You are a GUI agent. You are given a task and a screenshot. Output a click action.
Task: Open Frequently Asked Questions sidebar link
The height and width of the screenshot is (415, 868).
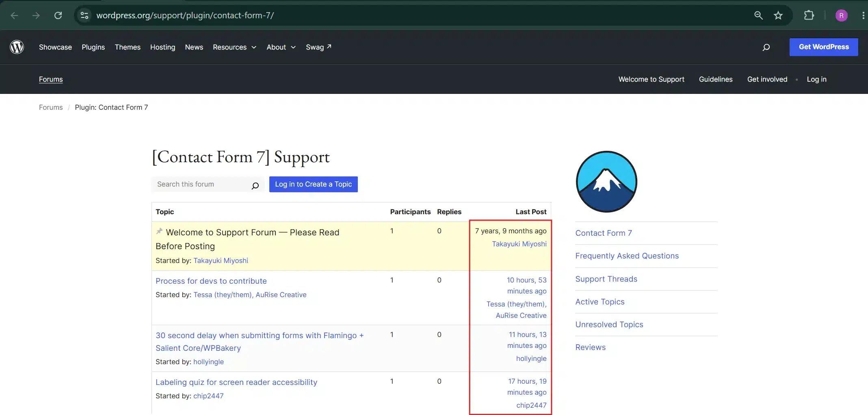click(627, 256)
